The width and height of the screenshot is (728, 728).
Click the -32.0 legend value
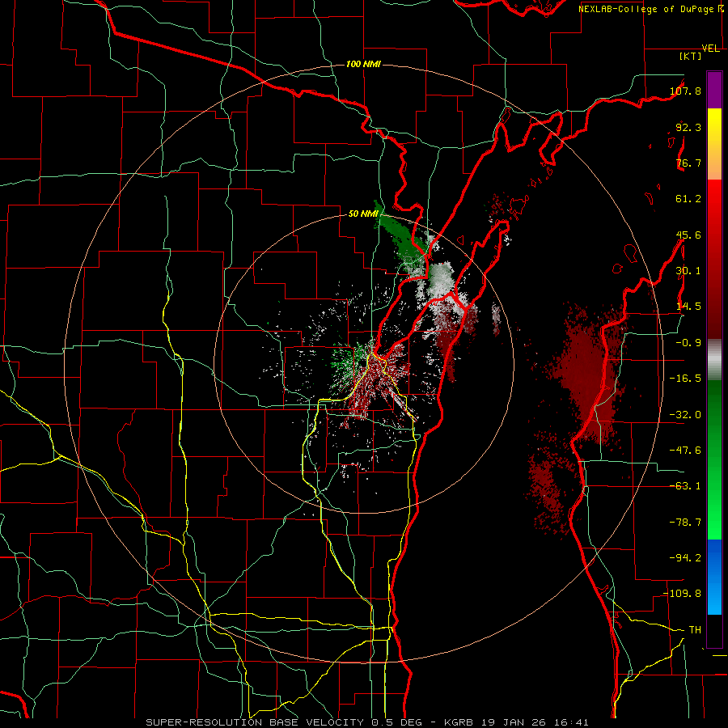(x=685, y=415)
